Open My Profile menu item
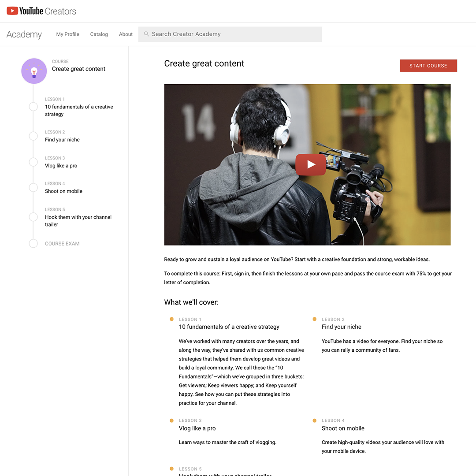The width and height of the screenshot is (476, 476). click(x=68, y=34)
